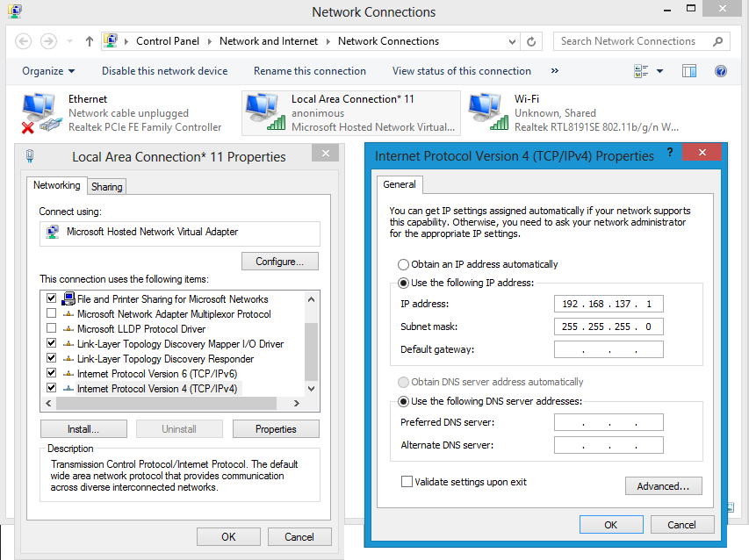The image size is (749, 560).
Task: Switch to the Networking tab
Action: [57, 185]
